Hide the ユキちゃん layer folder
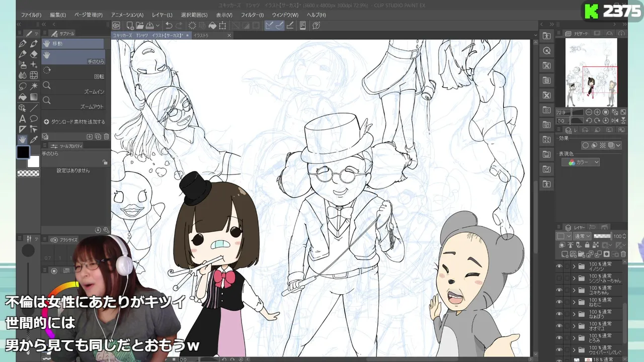 pyautogui.click(x=559, y=290)
